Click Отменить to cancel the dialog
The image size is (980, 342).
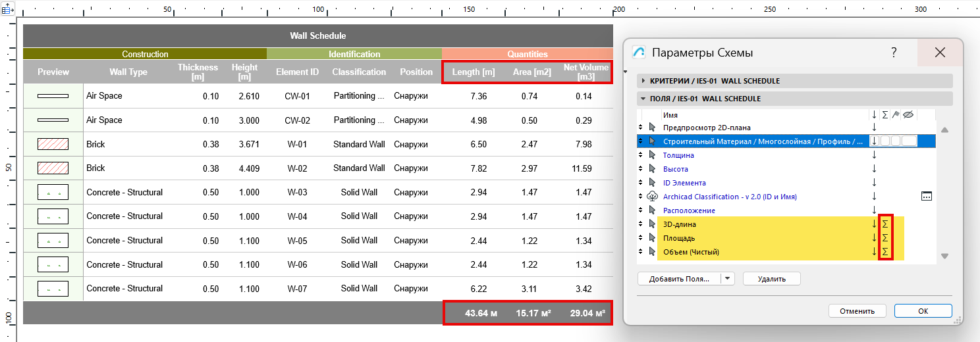[856, 311]
